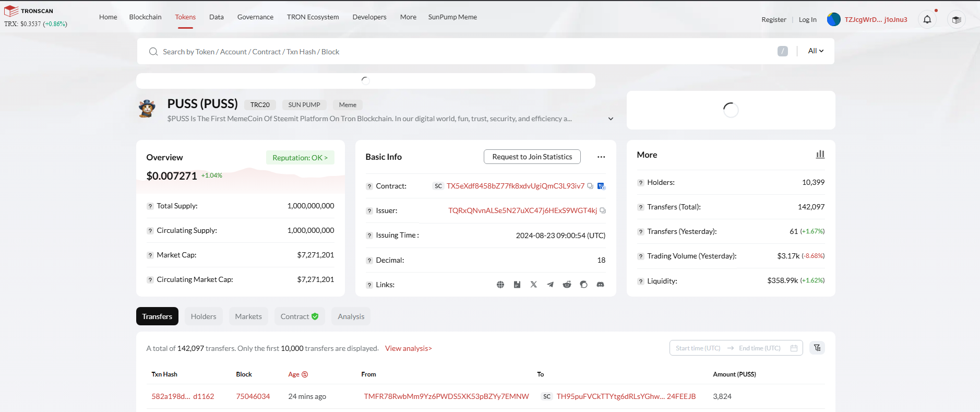This screenshot has height=412, width=980.
Task: Open the official website globe link
Action: coord(500,285)
